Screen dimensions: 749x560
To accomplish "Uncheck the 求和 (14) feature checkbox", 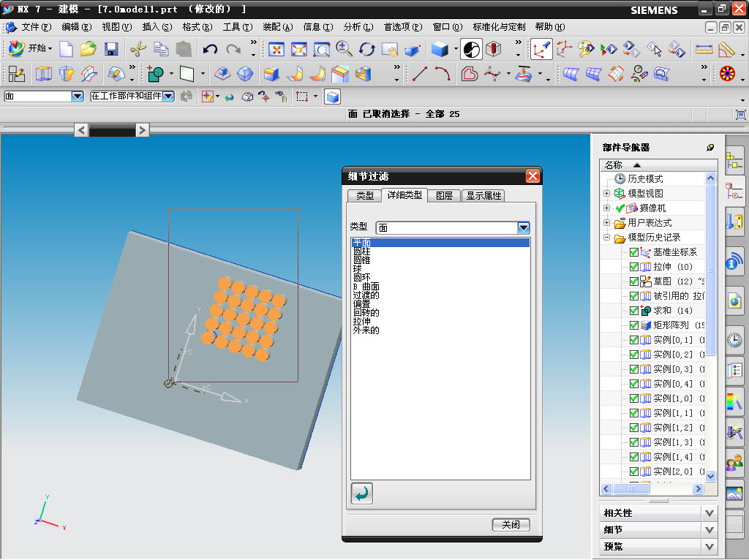I will point(634,311).
